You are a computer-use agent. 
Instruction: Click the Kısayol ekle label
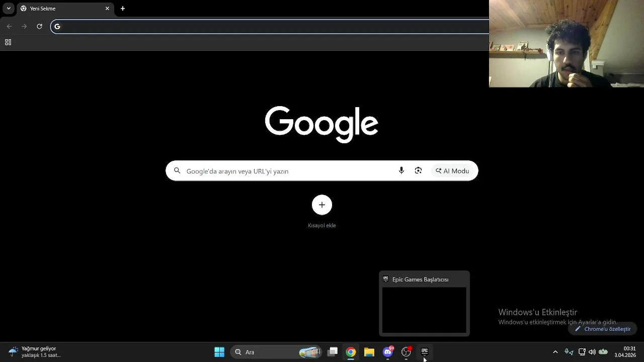(322, 225)
